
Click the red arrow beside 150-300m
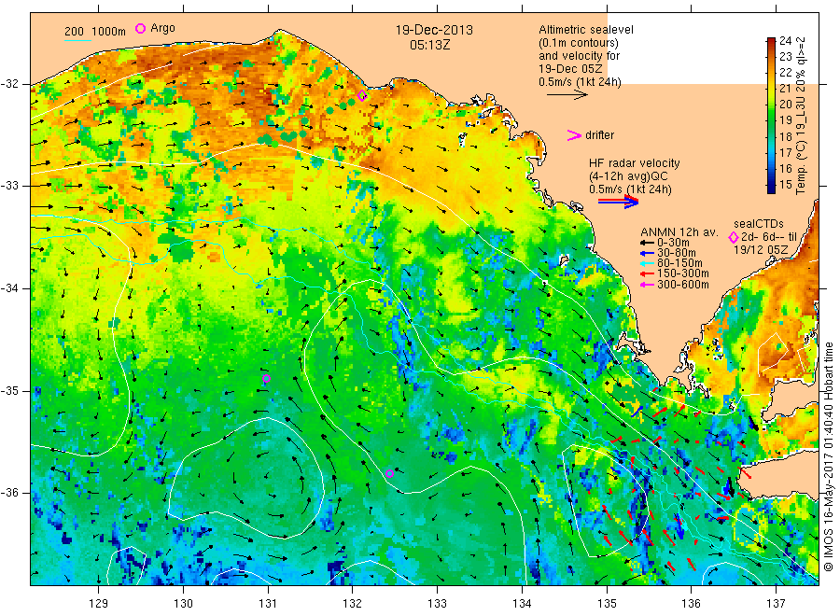point(647,274)
